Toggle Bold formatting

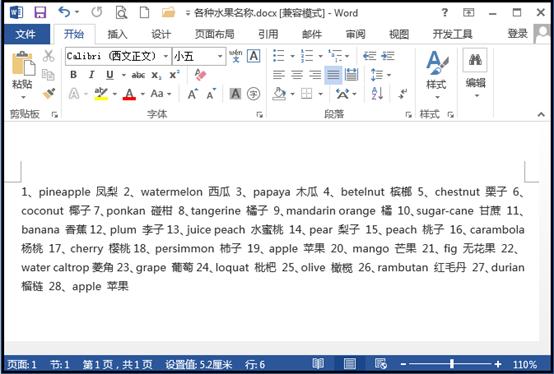[73, 75]
